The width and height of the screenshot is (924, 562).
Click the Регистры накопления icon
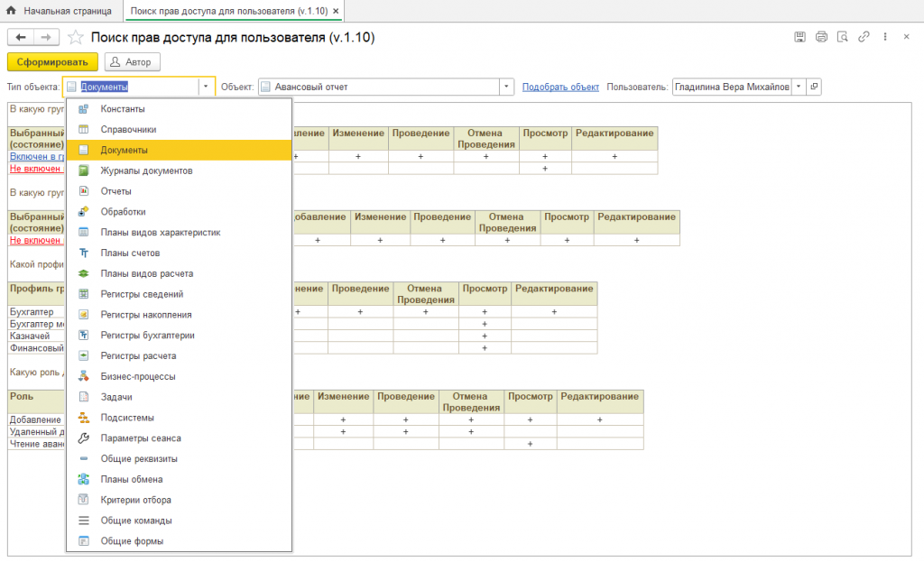(84, 315)
